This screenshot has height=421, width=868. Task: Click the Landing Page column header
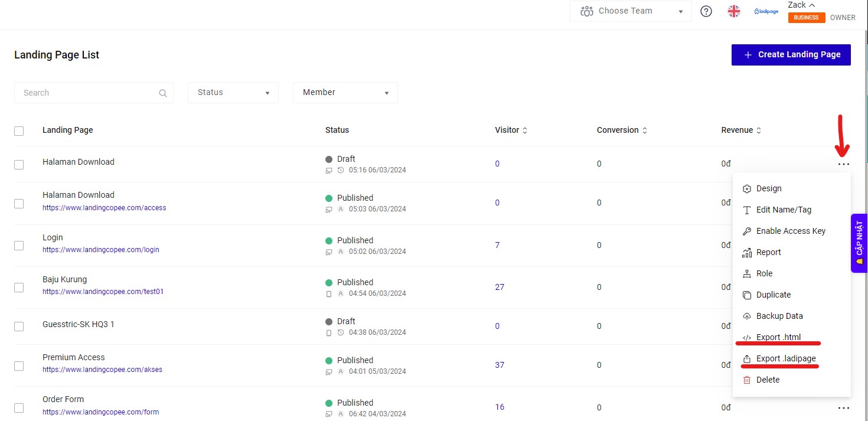coord(68,130)
